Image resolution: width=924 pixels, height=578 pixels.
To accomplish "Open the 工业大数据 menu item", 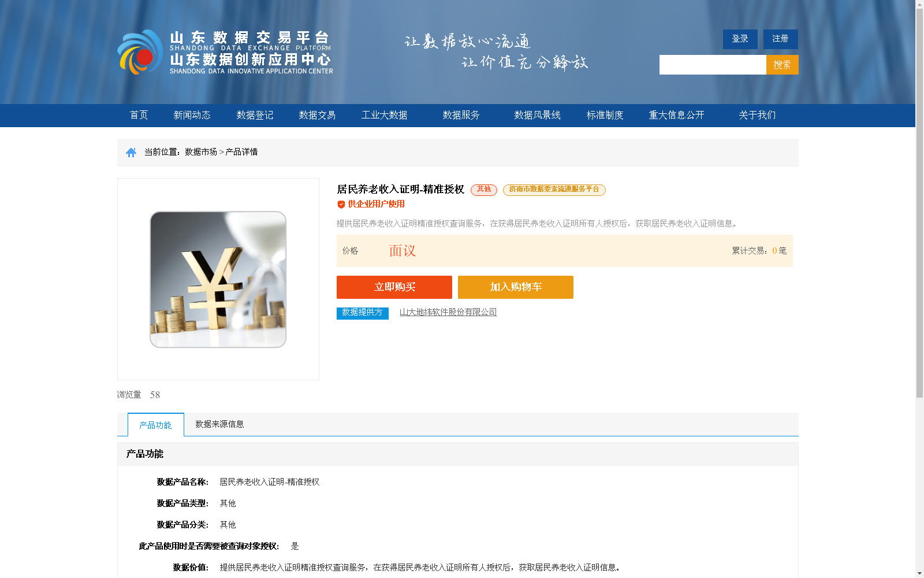I will click(385, 115).
